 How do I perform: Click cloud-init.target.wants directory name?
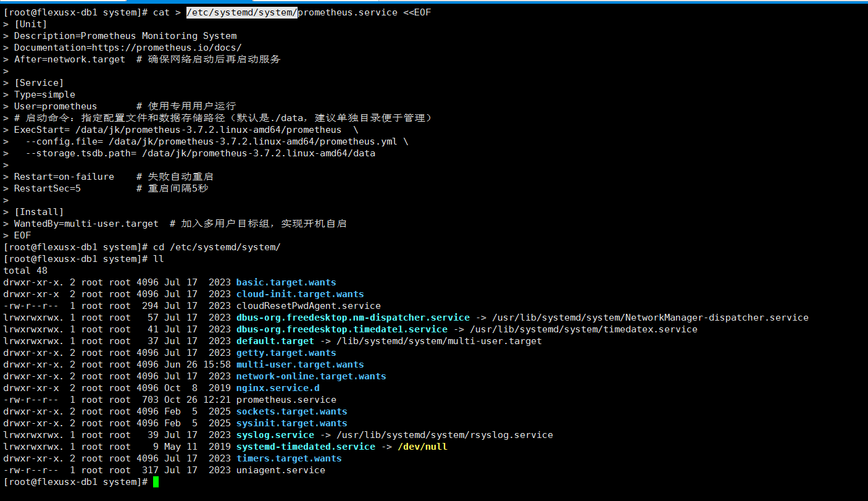[300, 294]
